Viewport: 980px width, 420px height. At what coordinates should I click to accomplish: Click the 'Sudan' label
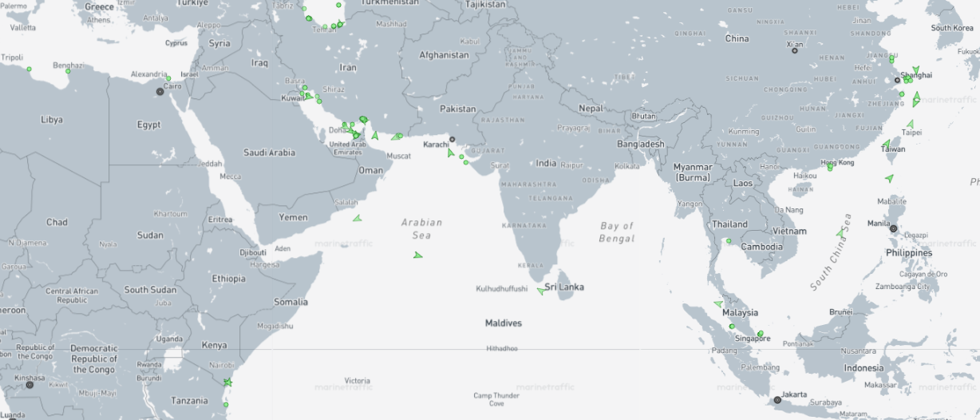[x=150, y=235]
